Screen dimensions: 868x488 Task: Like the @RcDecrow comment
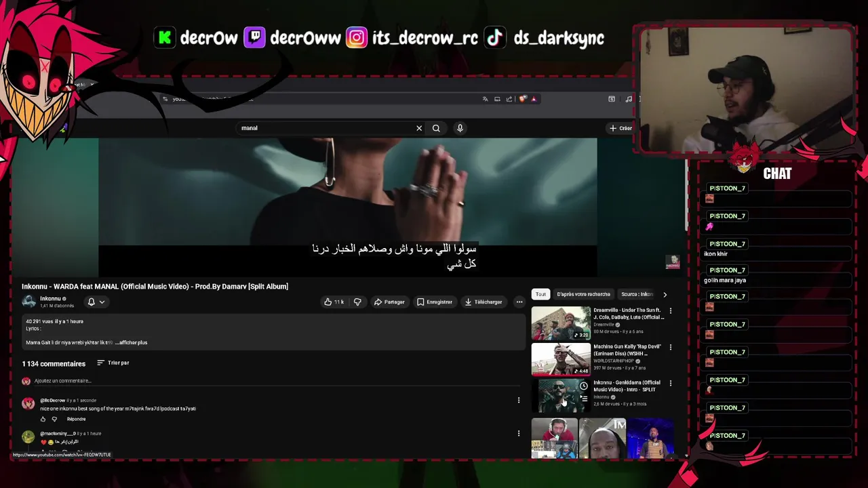coord(43,419)
